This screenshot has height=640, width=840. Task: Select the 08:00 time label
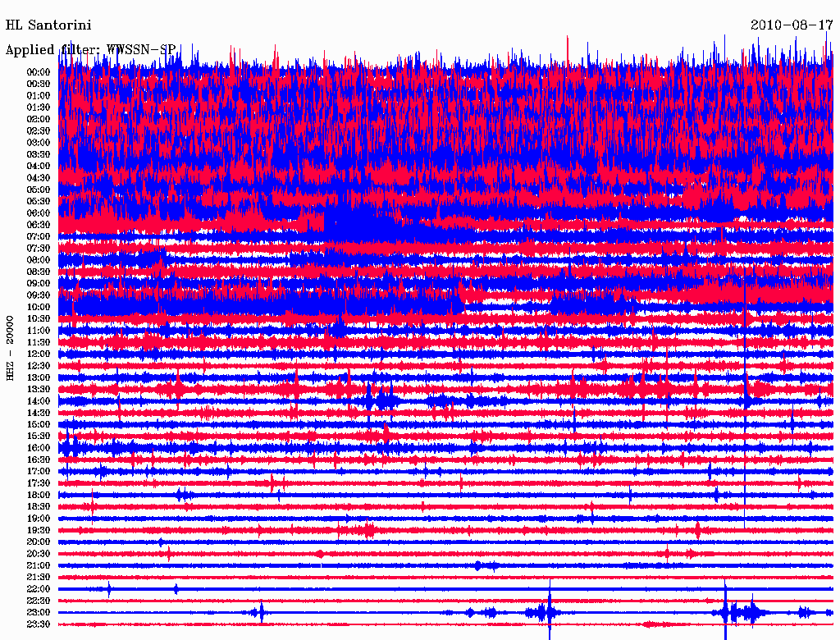39,260
